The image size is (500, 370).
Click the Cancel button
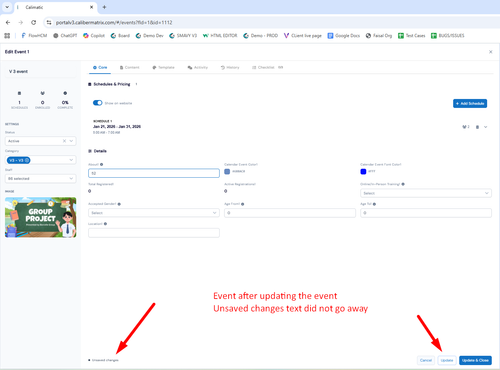[x=426, y=360]
